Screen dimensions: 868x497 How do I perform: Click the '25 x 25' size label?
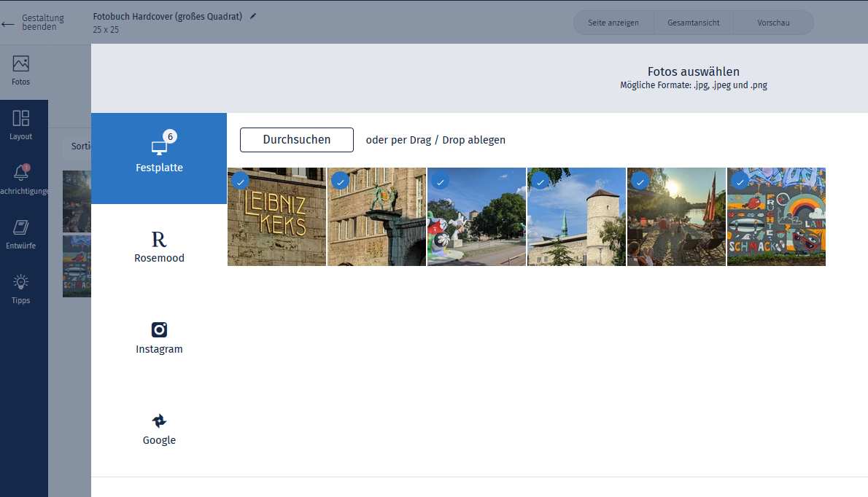click(106, 30)
